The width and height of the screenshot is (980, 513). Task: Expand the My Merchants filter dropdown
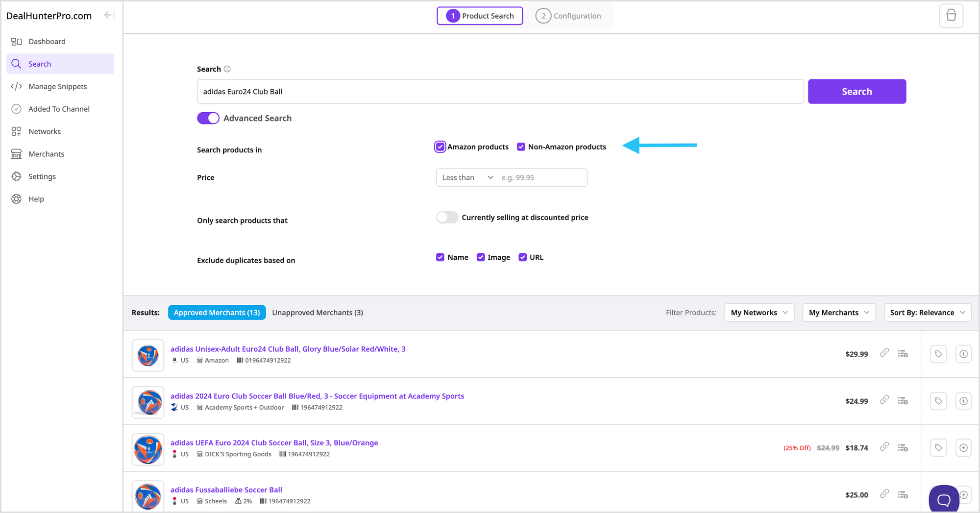coord(839,313)
